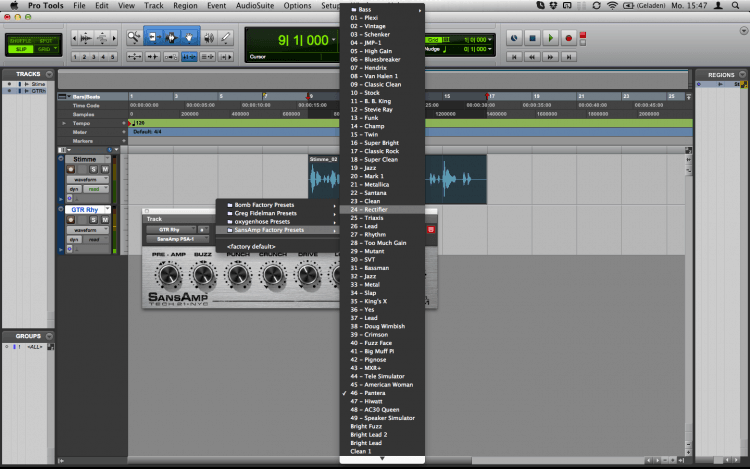Viewport: 750px width, 469px height.
Task: Expand the Tempo ruler
Action: [64, 123]
